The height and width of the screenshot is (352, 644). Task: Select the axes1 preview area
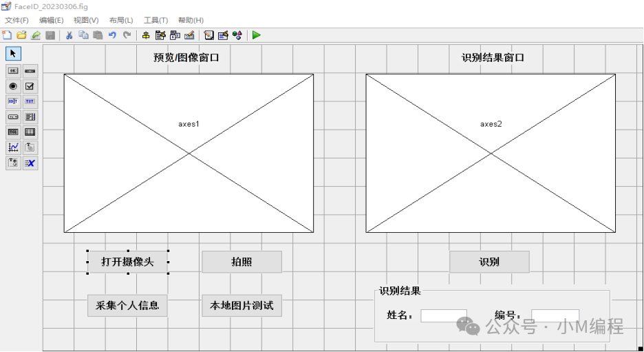click(x=189, y=154)
